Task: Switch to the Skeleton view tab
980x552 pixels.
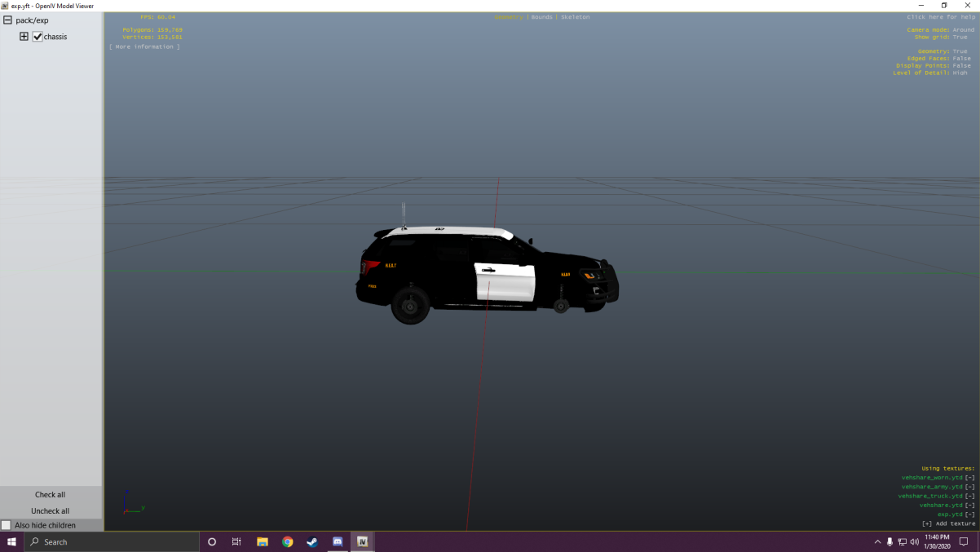Action: pos(575,17)
